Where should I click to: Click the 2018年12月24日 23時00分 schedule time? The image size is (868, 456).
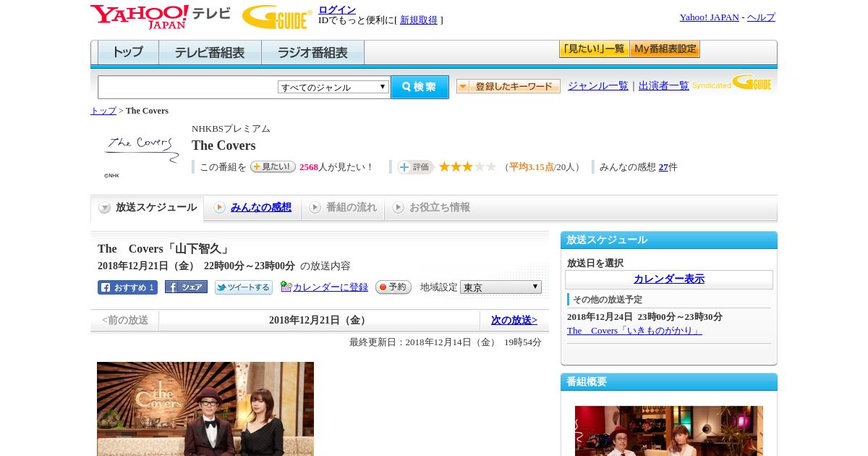point(644,317)
